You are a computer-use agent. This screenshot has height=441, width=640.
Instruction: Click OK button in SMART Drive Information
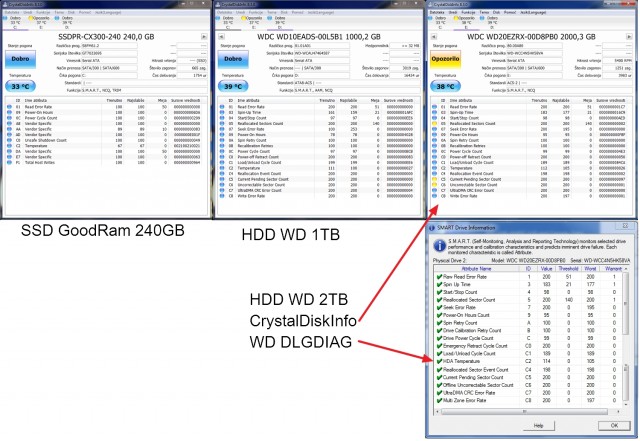(614, 425)
